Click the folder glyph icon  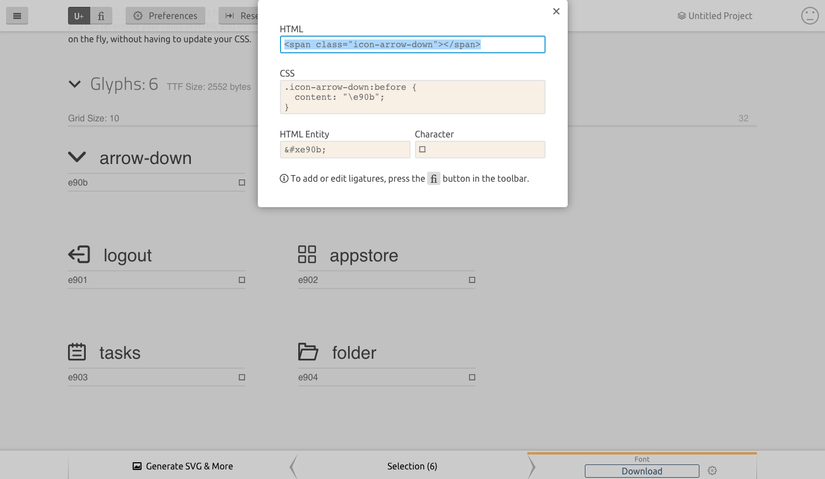coord(308,352)
